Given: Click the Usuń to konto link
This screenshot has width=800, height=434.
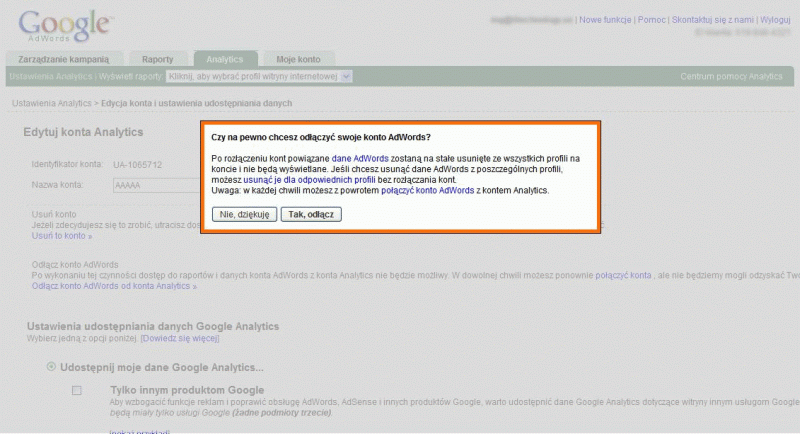Looking at the screenshot, I should 62,236.
